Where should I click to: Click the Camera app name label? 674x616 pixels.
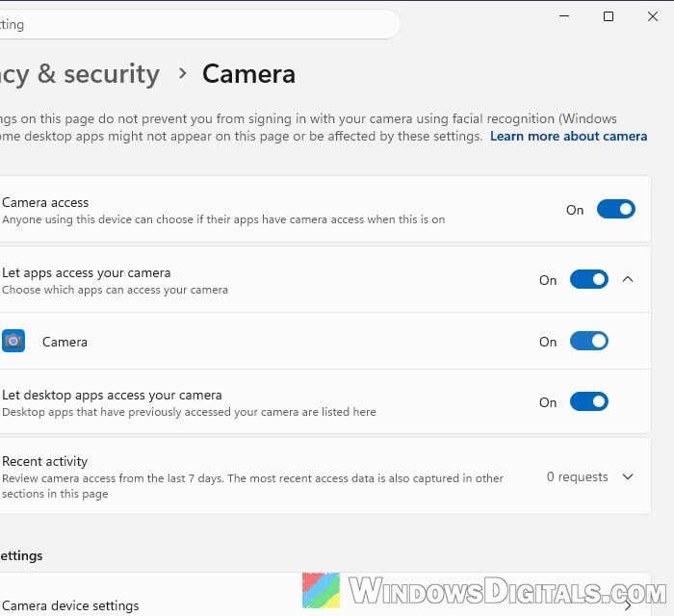click(65, 342)
